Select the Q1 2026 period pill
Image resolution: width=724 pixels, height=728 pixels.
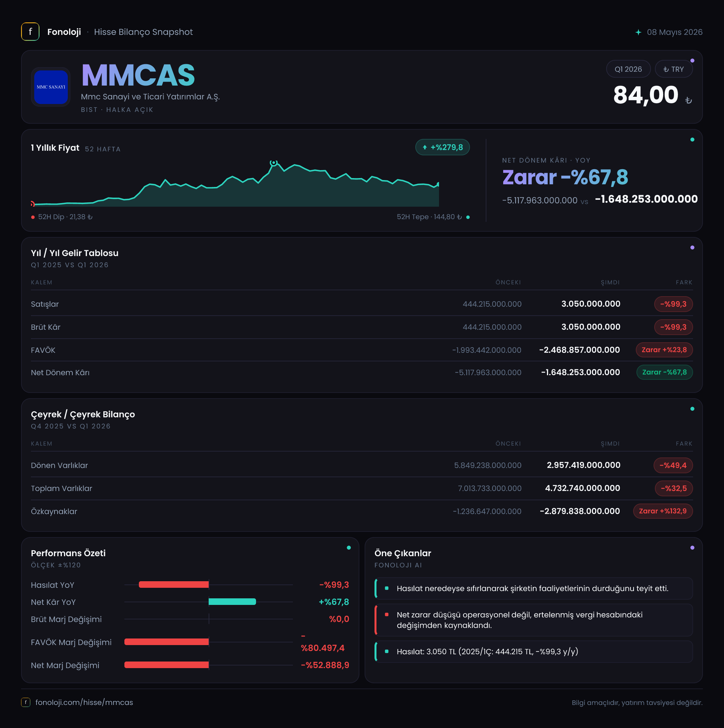pyautogui.click(x=628, y=69)
